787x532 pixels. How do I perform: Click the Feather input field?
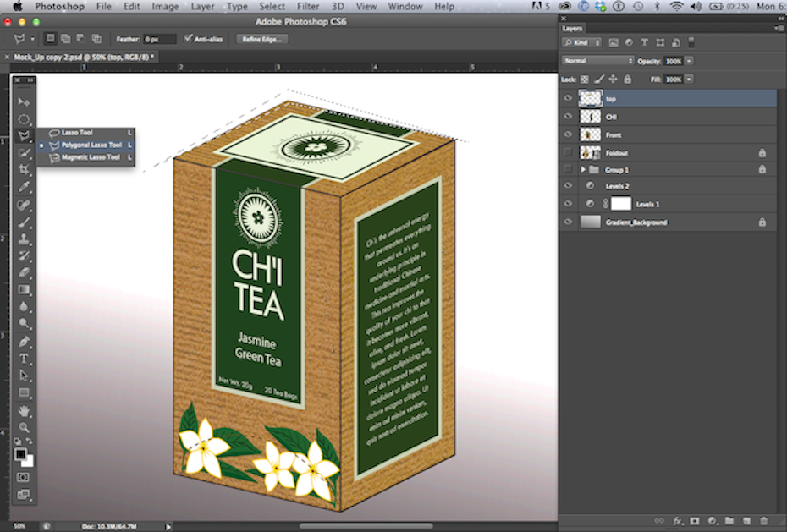[x=159, y=39]
